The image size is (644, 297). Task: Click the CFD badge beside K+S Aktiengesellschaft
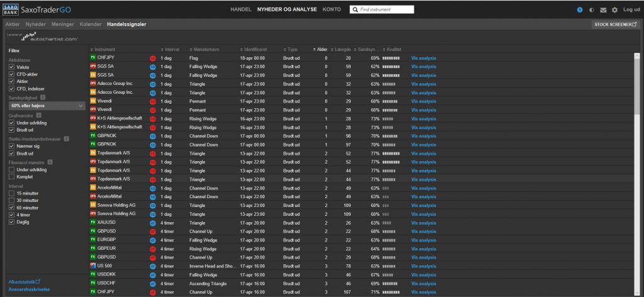click(92, 118)
